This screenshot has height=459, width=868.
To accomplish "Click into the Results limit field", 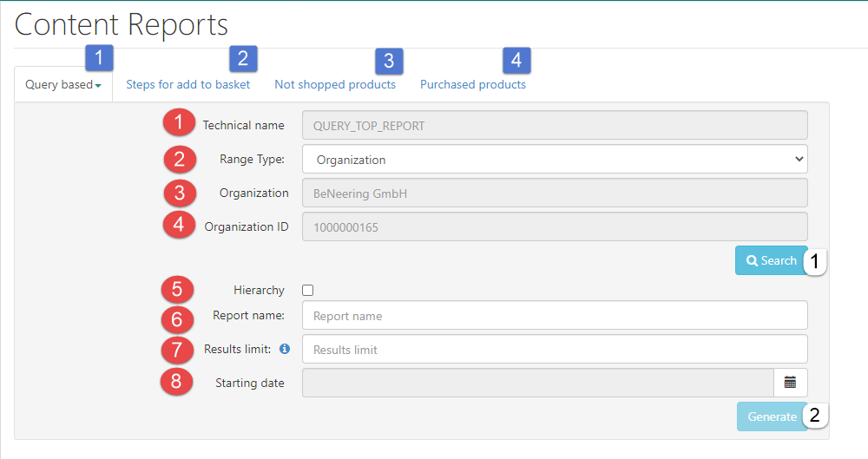I will coord(555,350).
